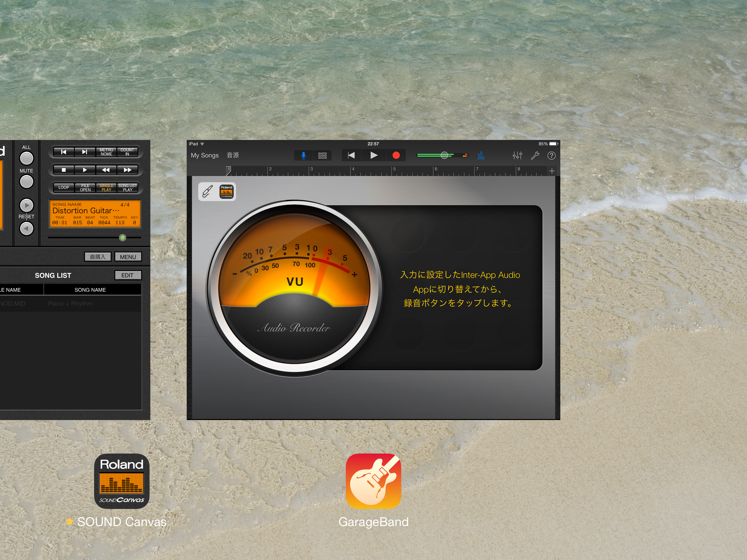Tap the Distortion Guitar song name display
The image size is (747, 560).
click(x=86, y=211)
